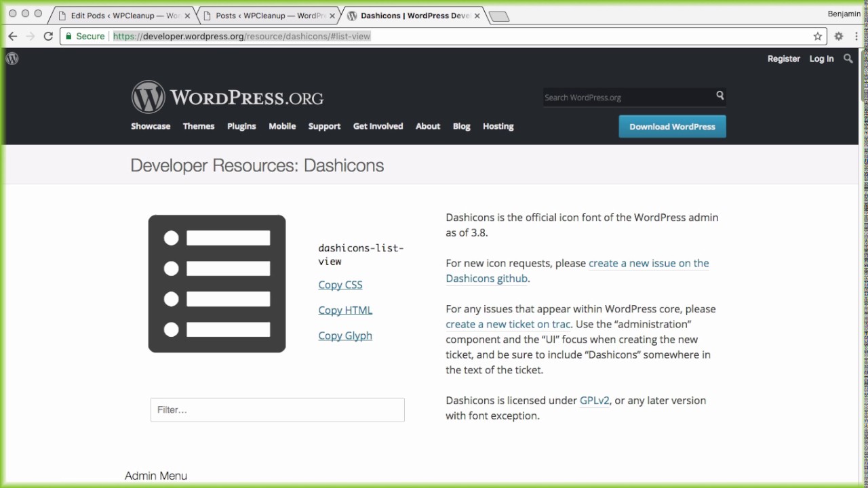Screen dimensions: 868x488
Task: Click the small WordPress logo in admin bar
Action: (12, 59)
